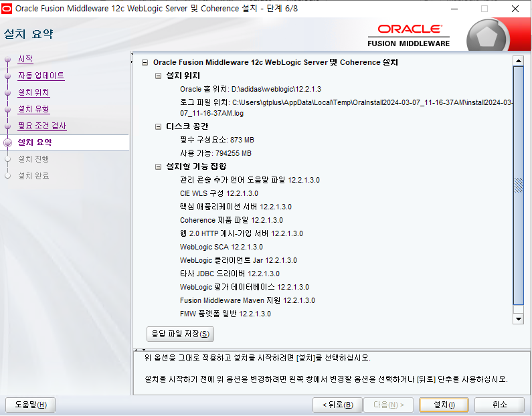
Task: Click the 설치할 기능 집합 section heading
Action: [196, 167]
